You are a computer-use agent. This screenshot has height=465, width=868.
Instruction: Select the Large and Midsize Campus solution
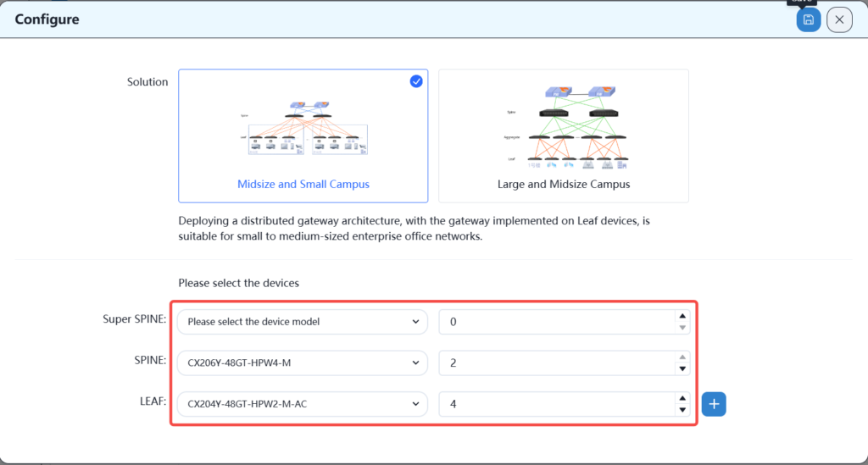563,184
